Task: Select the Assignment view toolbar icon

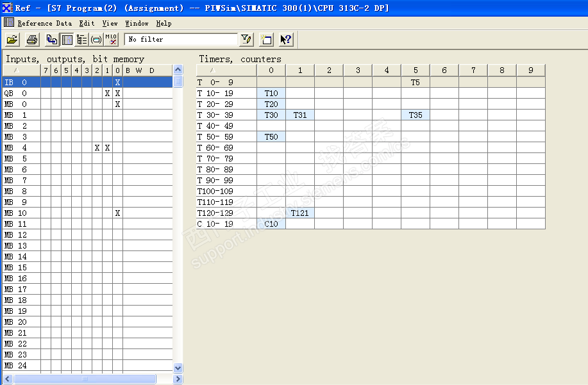Action: (67, 39)
